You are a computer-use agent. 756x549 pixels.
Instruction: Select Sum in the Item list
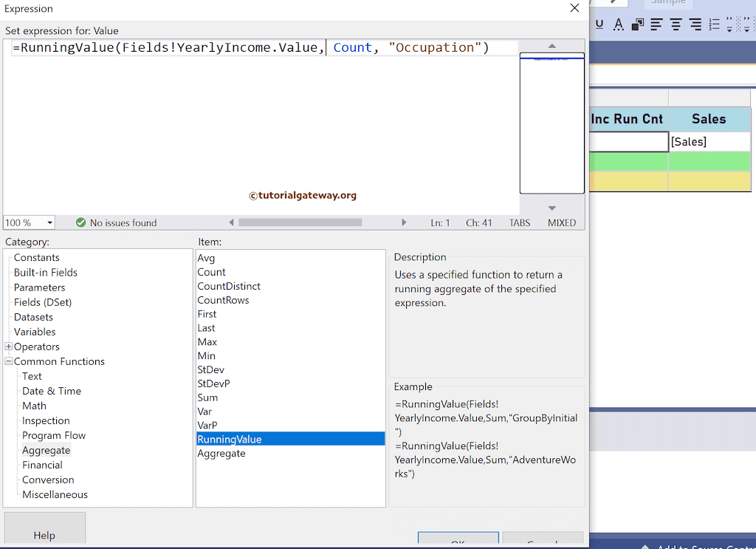pyautogui.click(x=207, y=398)
